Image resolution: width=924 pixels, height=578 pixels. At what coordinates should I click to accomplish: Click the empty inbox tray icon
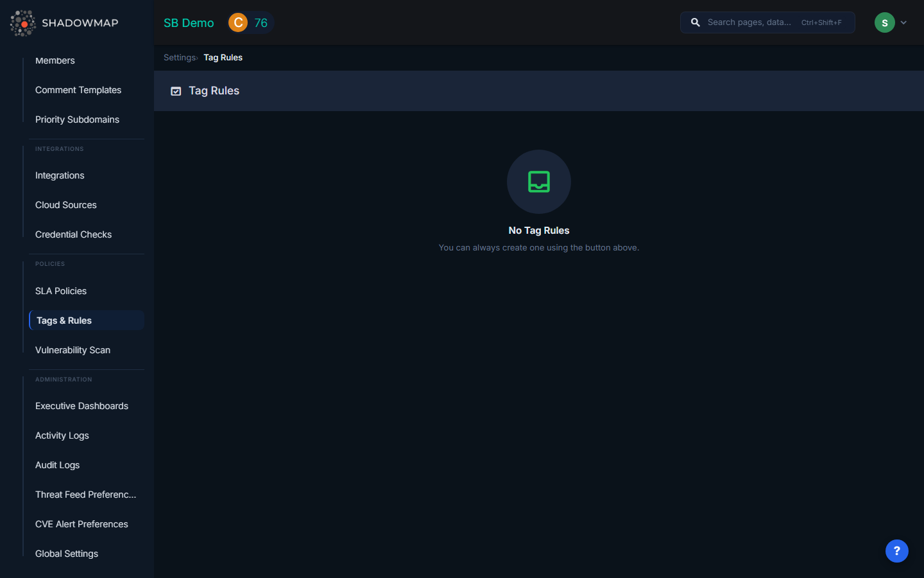[538, 182]
